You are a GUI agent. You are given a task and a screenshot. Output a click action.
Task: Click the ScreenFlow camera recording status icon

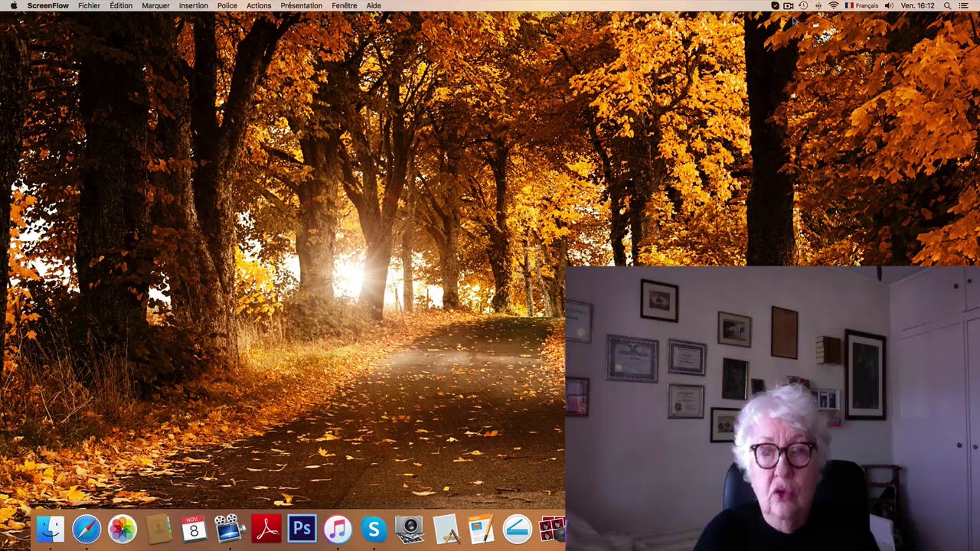click(789, 5)
